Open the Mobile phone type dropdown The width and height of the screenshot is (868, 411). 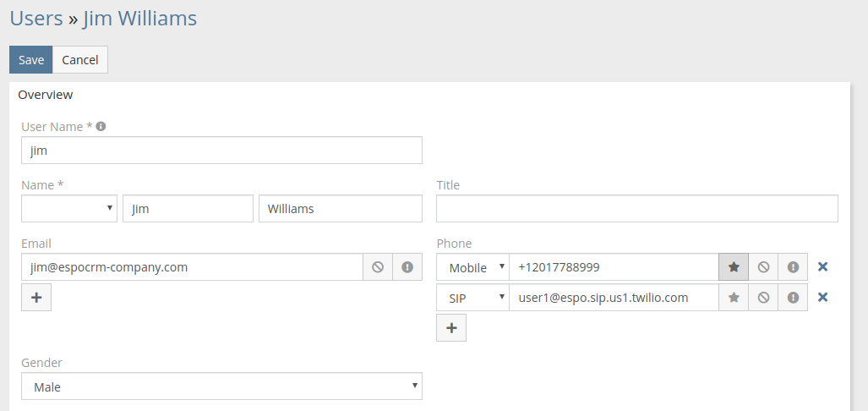click(472, 267)
